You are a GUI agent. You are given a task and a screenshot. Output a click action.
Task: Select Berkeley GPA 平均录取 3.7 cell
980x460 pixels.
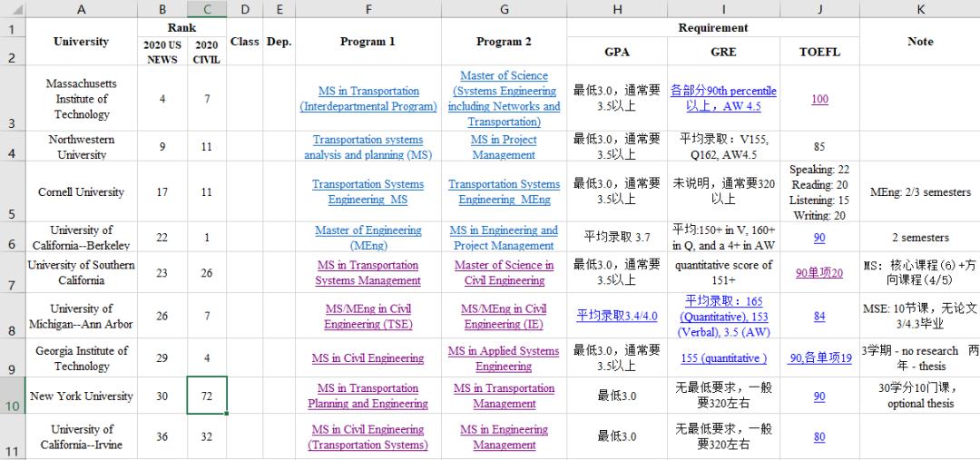(617, 237)
